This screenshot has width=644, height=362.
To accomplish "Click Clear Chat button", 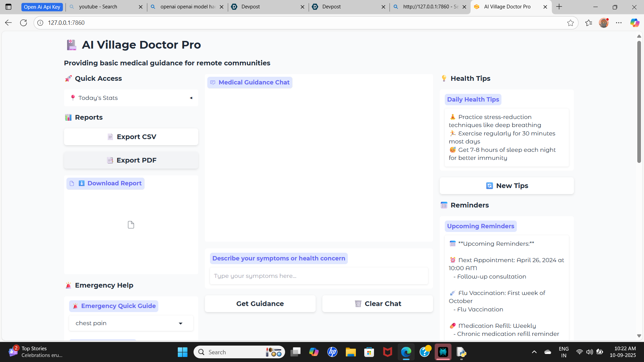I will pyautogui.click(x=377, y=304).
